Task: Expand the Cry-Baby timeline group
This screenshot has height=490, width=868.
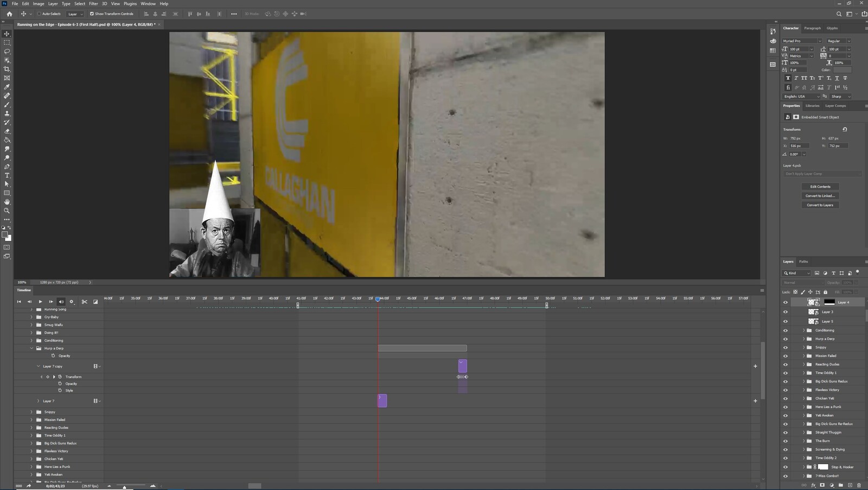Action: 31,317
